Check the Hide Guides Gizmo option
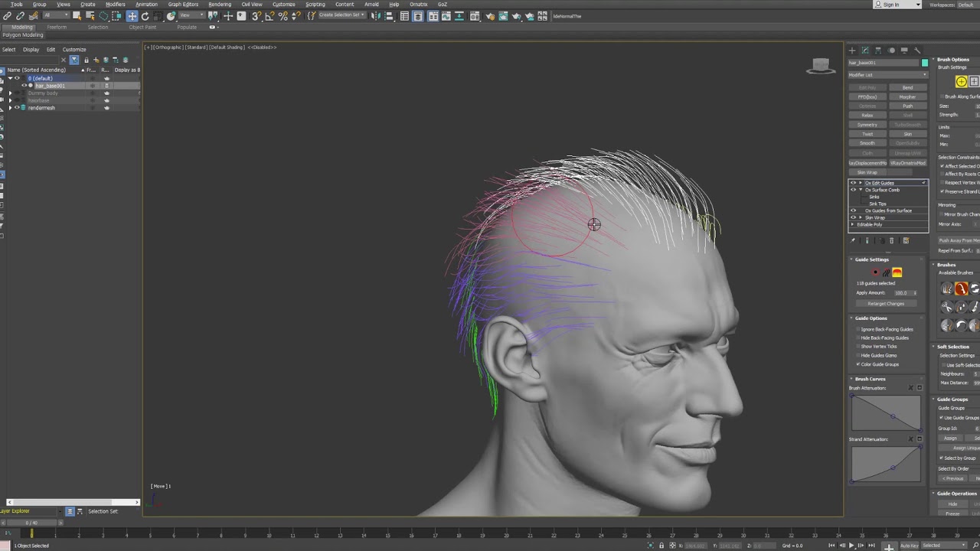The height and width of the screenshot is (551, 980). tap(857, 355)
